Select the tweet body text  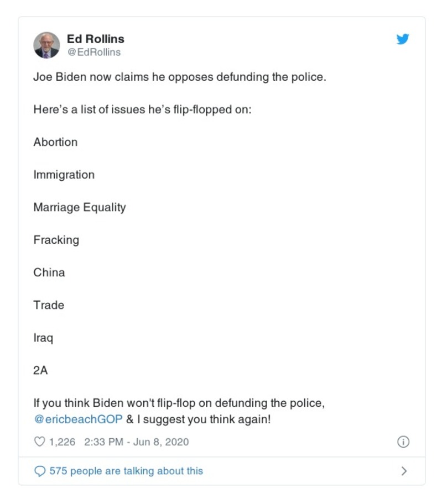pyautogui.click(x=181, y=77)
